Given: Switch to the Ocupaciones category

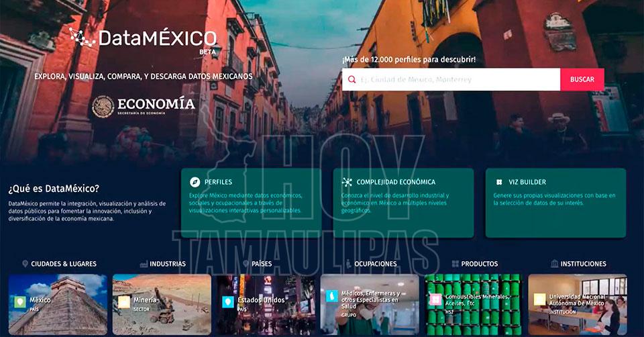Looking at the screenshot, I should click(375, 264).
